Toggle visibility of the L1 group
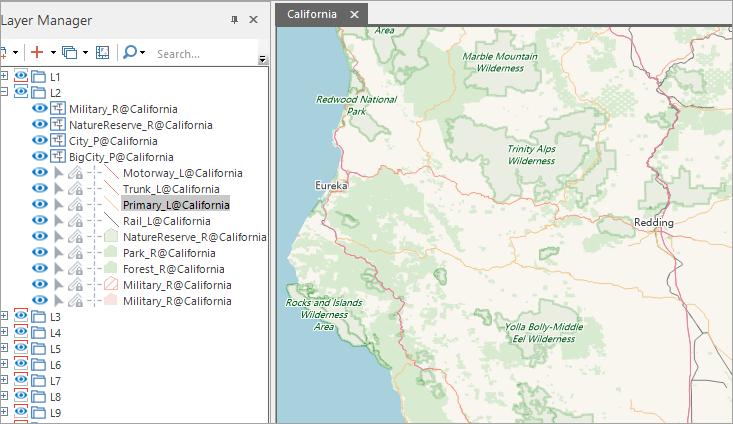Viewport: 733px width, 424px height. (21, 77)
